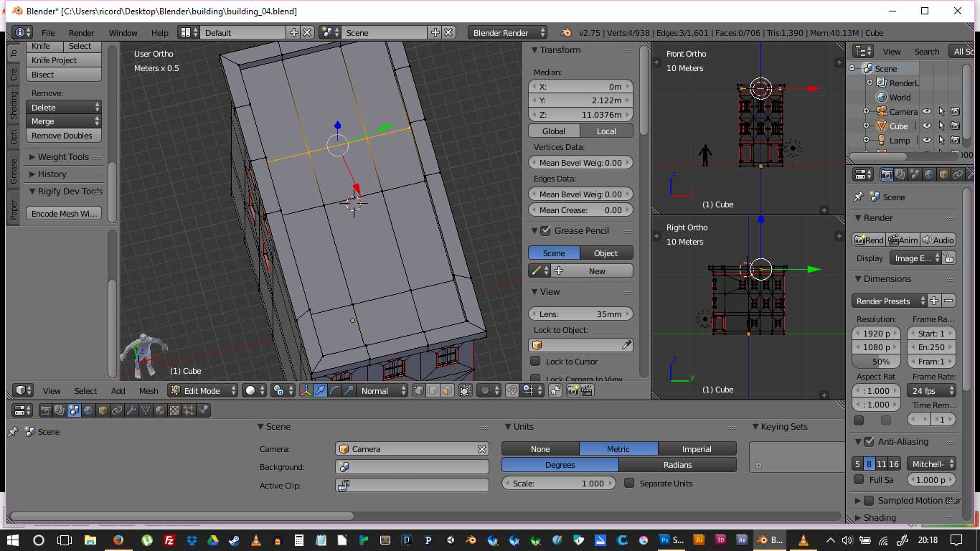Click the Mean Crease slider field
Viewport: 980px width, 551px height.
[x=580, y=210]
